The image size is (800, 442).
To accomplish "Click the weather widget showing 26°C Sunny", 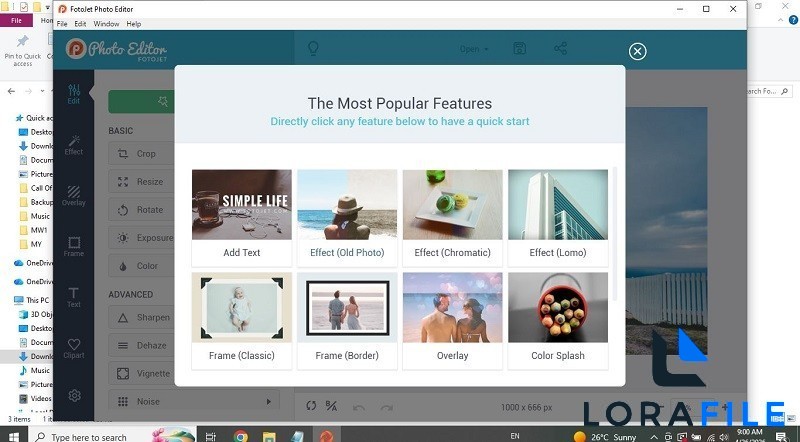I will [x=605, y=437].
